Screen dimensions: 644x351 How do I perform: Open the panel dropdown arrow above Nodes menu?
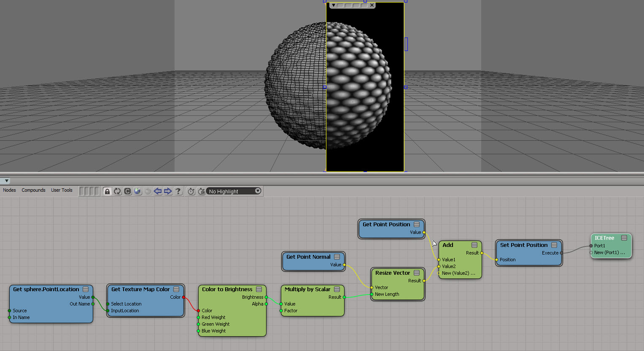click(x=6, y=181)
